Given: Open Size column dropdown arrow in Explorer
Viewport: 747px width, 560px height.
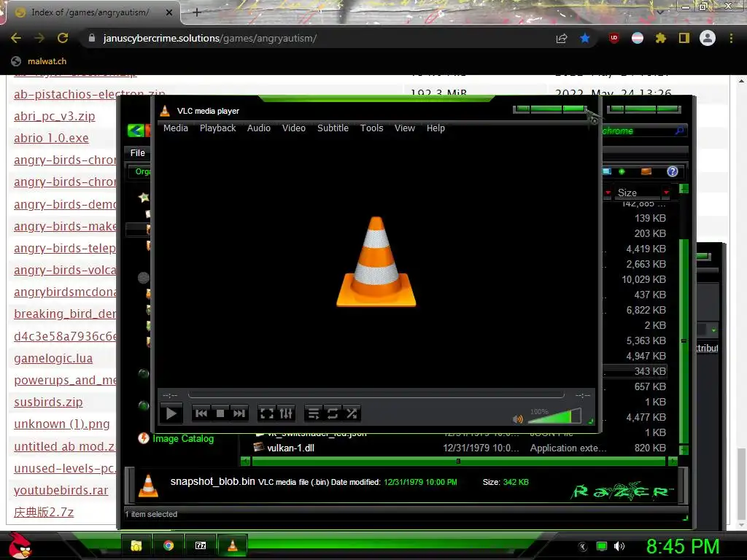Looking at the screenshot, I should tap(666, 192).
